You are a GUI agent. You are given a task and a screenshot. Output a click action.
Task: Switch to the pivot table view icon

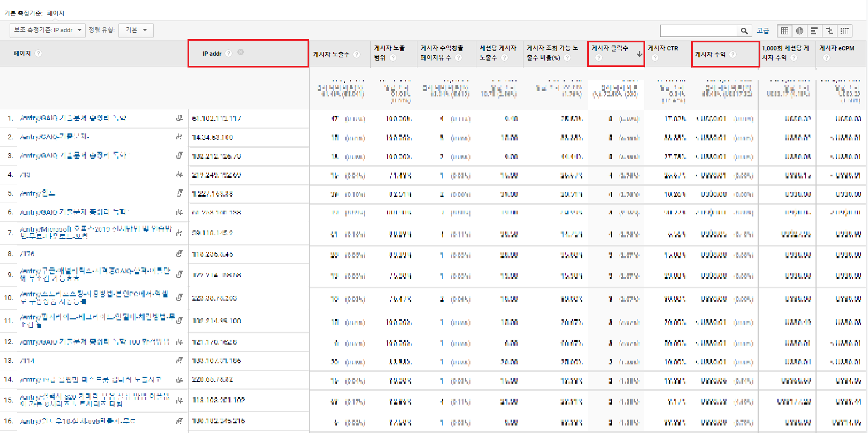(844, 31)
